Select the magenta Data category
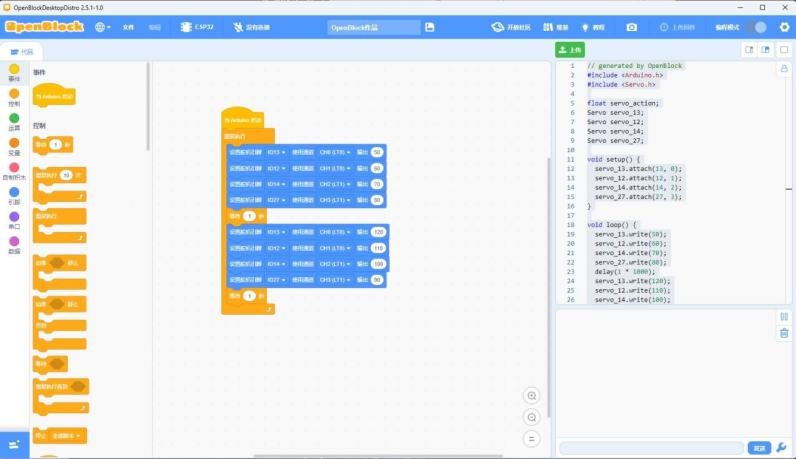796x459 pixels. tap(14, 245)
